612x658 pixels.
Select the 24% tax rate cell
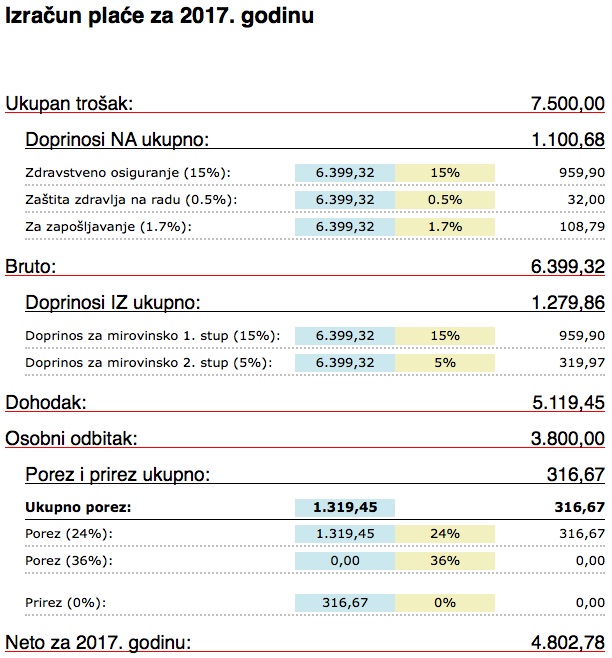445,534
